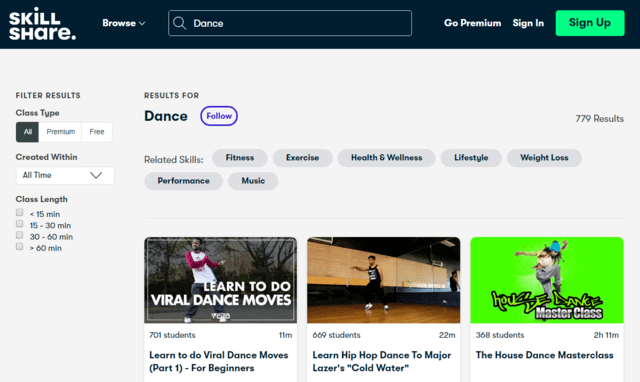640x382 pixels.
Task: Open the Go Premium link
Action: pos(473,23)
